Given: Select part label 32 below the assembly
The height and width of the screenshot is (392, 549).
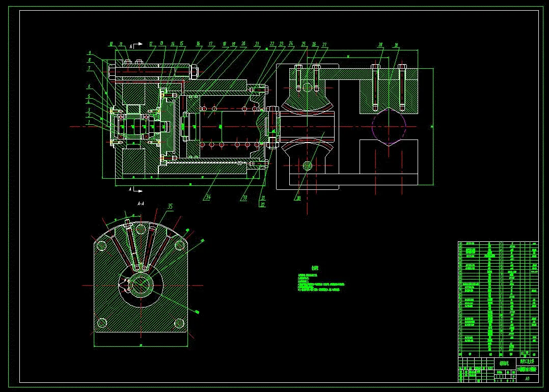Looking at the screenshot, I should pos(263,205).
